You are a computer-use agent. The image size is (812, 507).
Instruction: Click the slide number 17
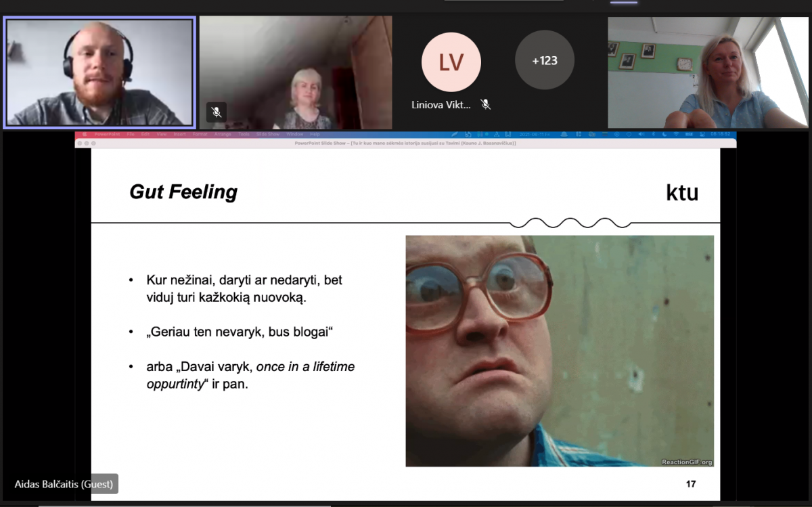[691, 484]
